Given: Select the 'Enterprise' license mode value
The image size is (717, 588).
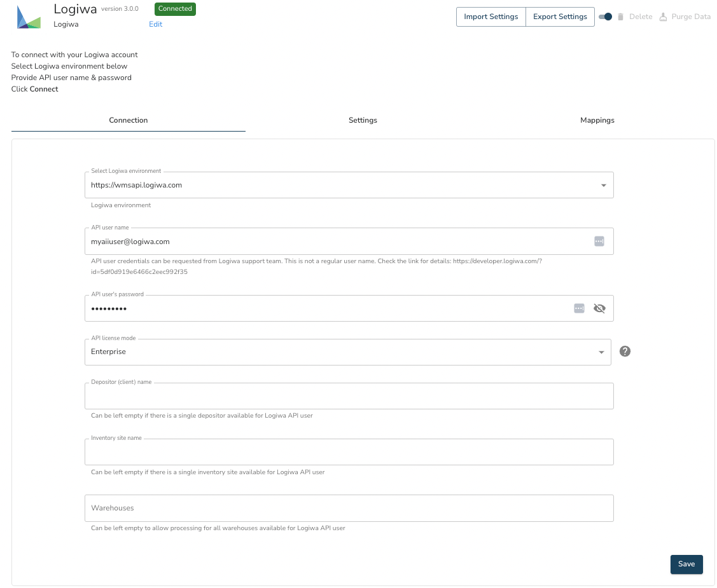Looking at the screenshot, I should 108,352.
